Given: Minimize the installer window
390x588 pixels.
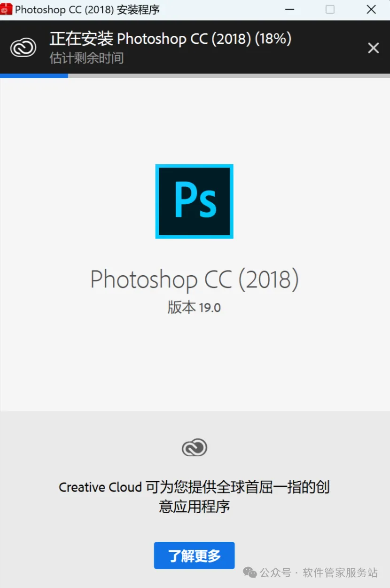Looking at the screenshot, I should click(289, 9).
